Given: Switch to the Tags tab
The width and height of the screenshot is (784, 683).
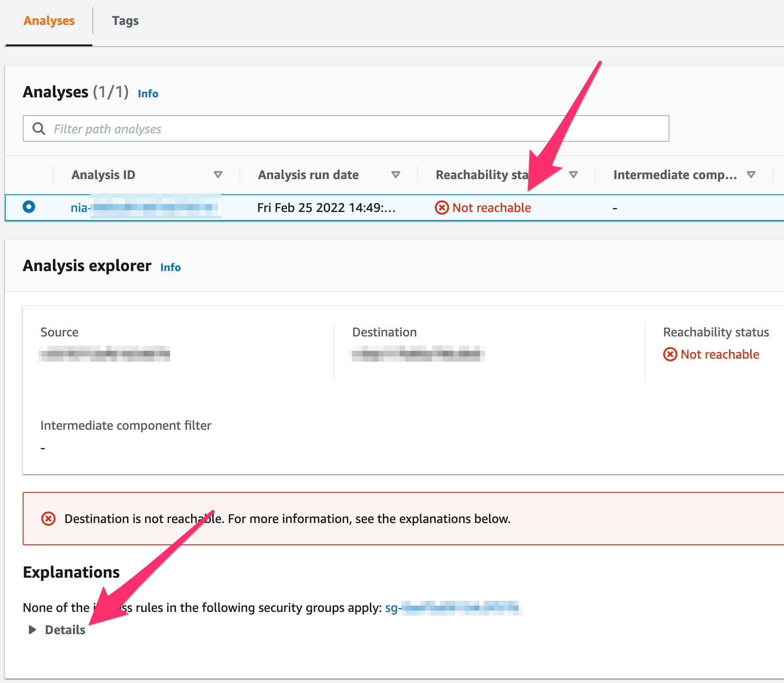Looking at the screenshot, I should pos(125,21).
